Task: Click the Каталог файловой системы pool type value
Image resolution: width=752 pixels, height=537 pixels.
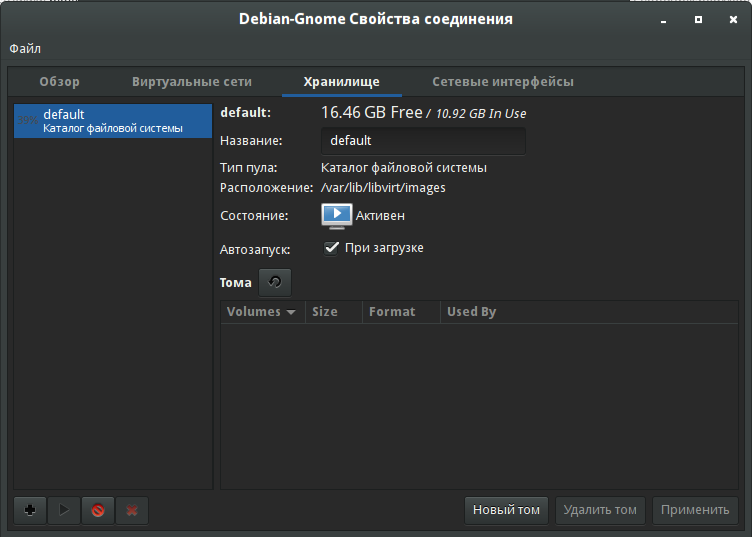Action: point(404,168)
